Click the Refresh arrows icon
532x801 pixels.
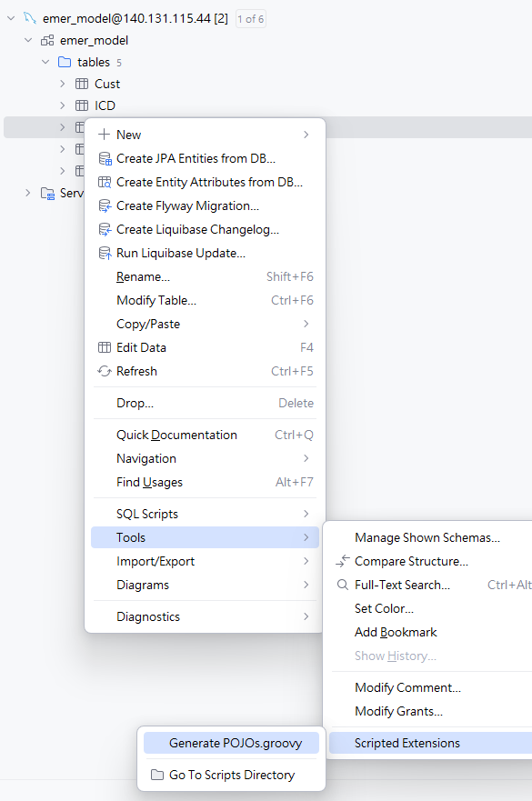click(x=105, y=371)
